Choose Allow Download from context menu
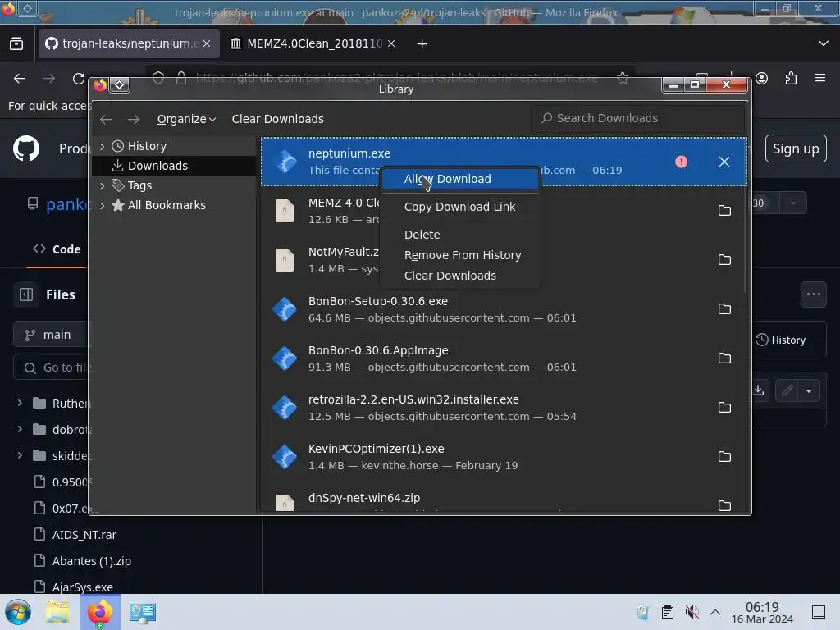Viewport: 840px width, 630px height. (x=459, y=179)
